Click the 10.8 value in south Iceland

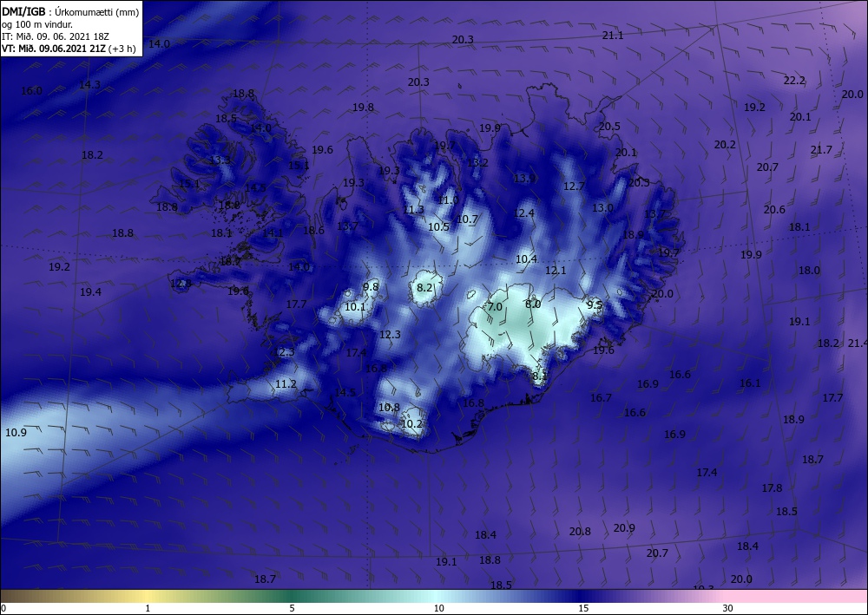point(389,408)
